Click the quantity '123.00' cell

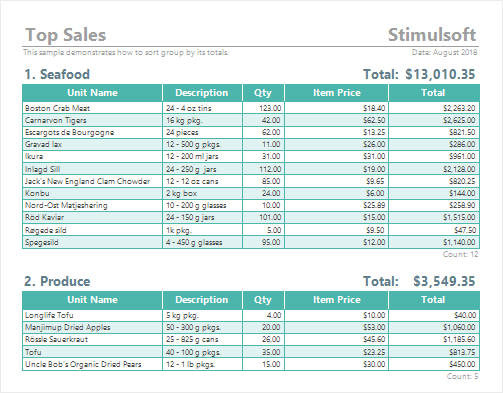263,108
